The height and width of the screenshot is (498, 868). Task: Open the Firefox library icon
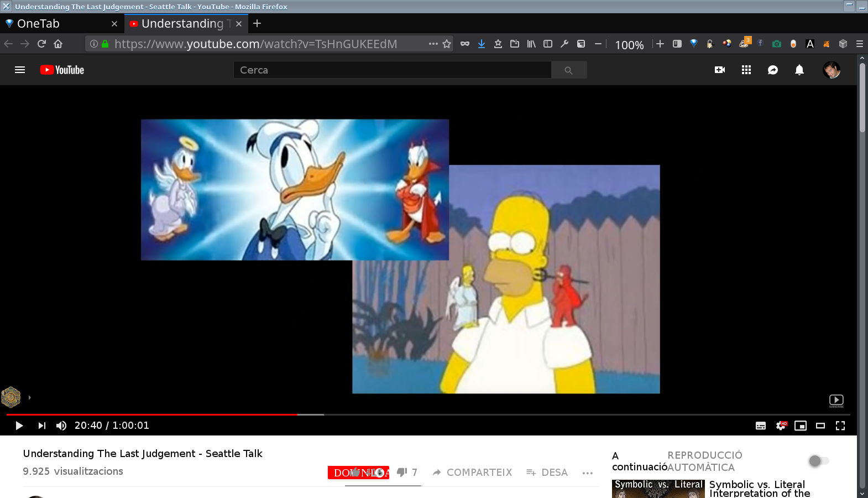tap(531, 44)
